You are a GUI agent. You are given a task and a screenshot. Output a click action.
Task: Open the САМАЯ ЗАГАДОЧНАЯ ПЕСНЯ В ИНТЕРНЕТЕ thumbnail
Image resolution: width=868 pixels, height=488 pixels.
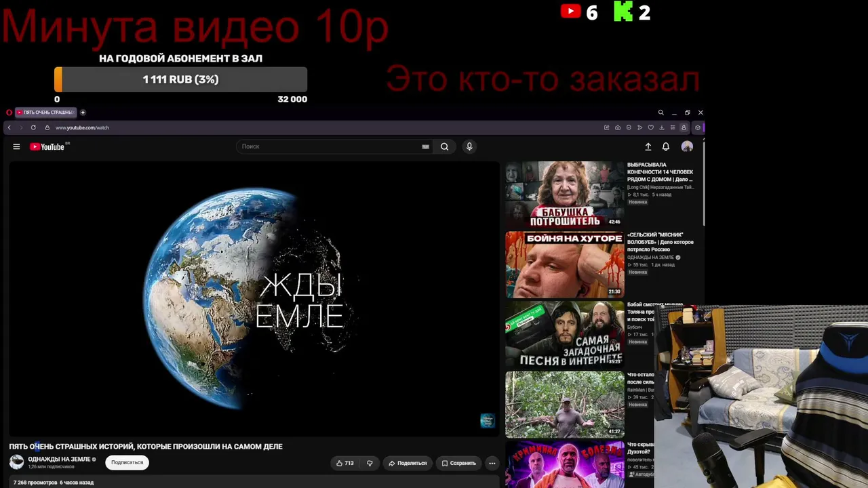point(564,334)
